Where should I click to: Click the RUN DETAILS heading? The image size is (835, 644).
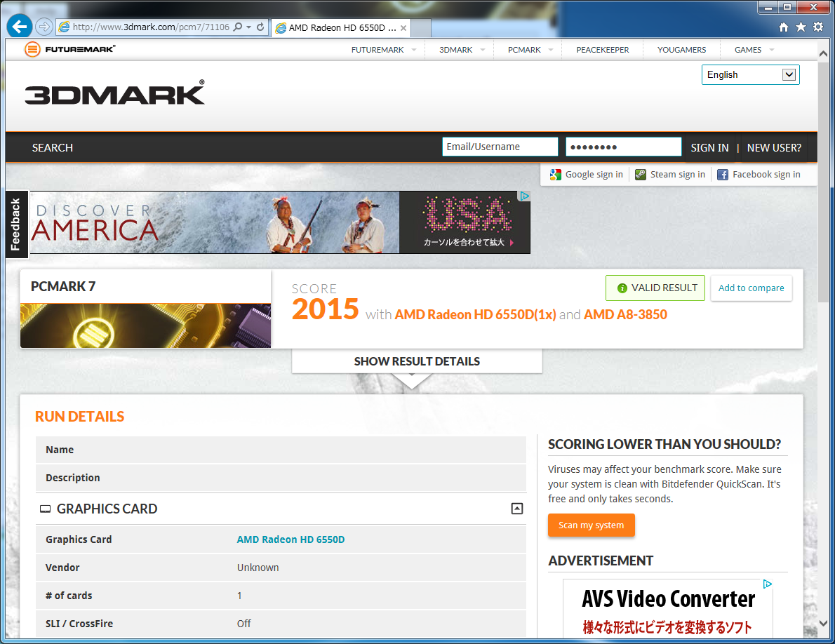[79, 417]
